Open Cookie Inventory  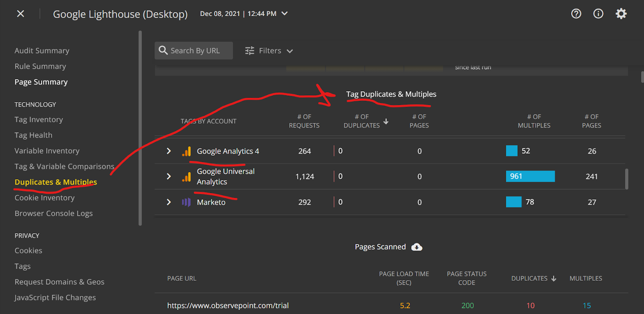pyautogui.click(x=45, y=198)
